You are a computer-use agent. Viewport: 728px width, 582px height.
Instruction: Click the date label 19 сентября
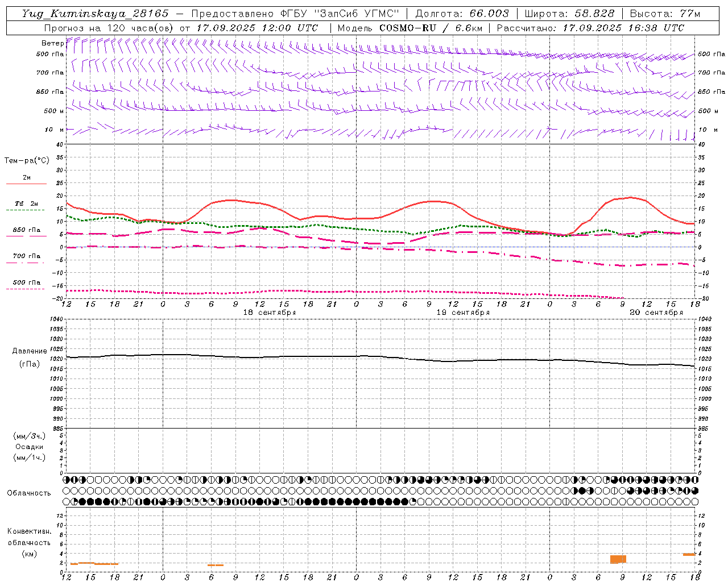[462, 313]
